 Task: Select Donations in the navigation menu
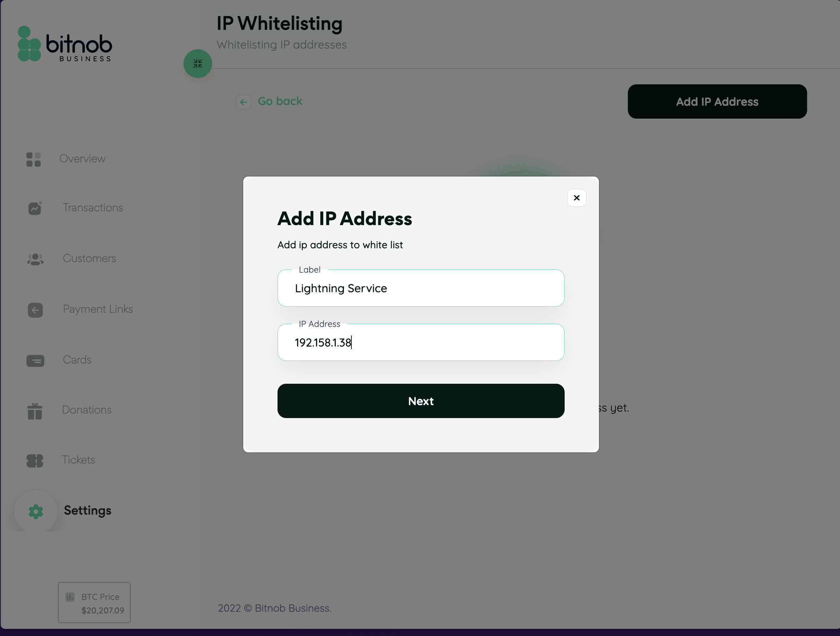(x=86, y=410)
